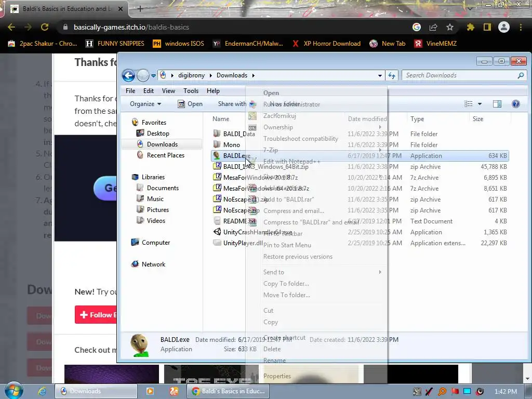This screenshot has width=532, height=399.
Task: Open the Chrome profile avatar
Action: (504, 27)
